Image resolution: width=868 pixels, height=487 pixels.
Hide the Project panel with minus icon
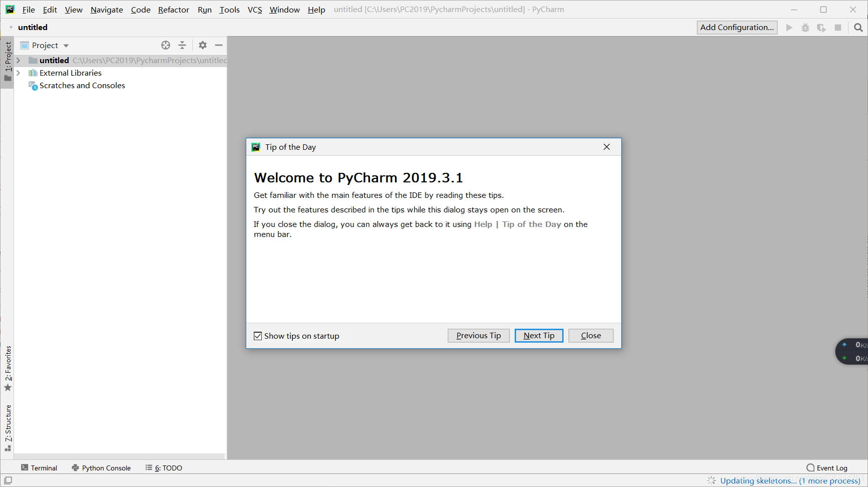pyautogui.click(x=219, y=45)
